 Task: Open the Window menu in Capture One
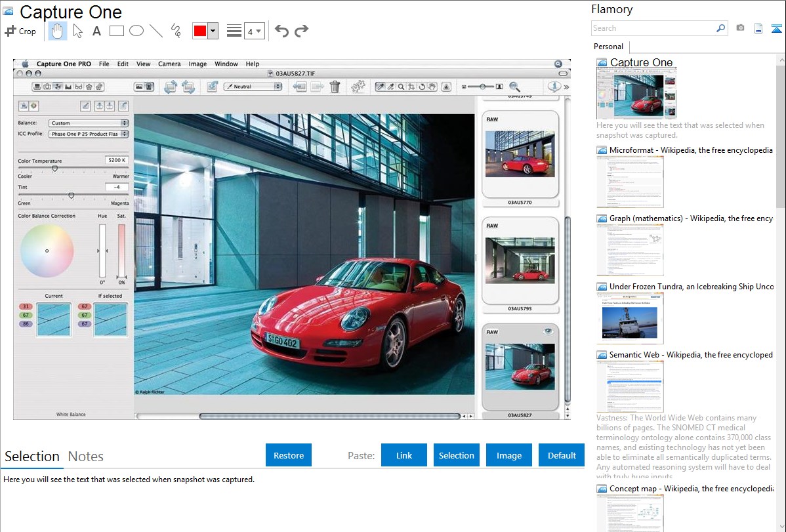pos(226,64)
